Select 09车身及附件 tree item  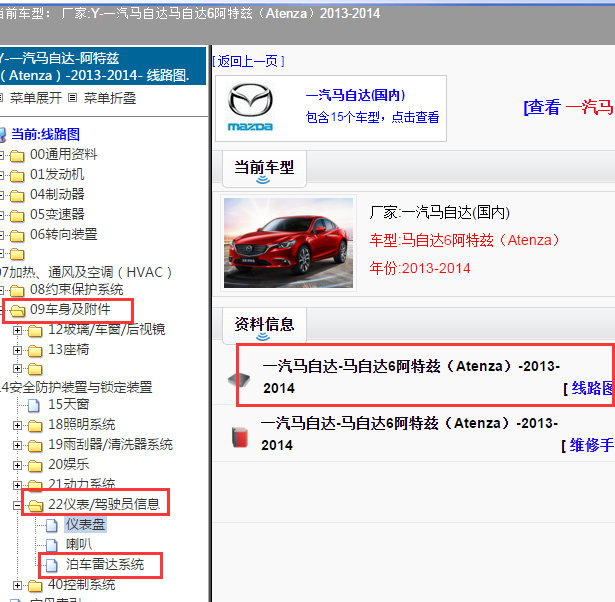[x=70, y=309]
